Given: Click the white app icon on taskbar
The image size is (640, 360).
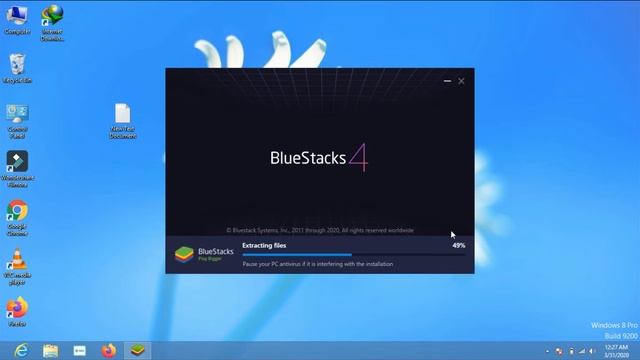Looking at the screenshot, I should pyautogui.click(x=80, y=351).
